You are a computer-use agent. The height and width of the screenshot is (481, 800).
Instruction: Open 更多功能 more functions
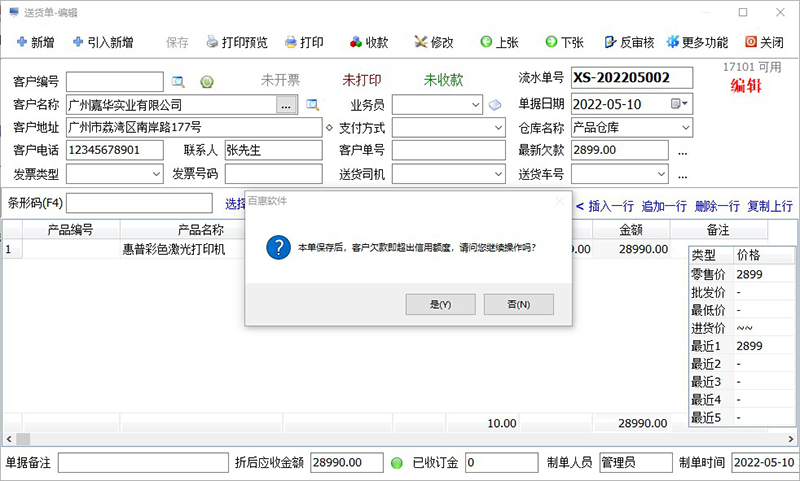(x=697, y=42)
